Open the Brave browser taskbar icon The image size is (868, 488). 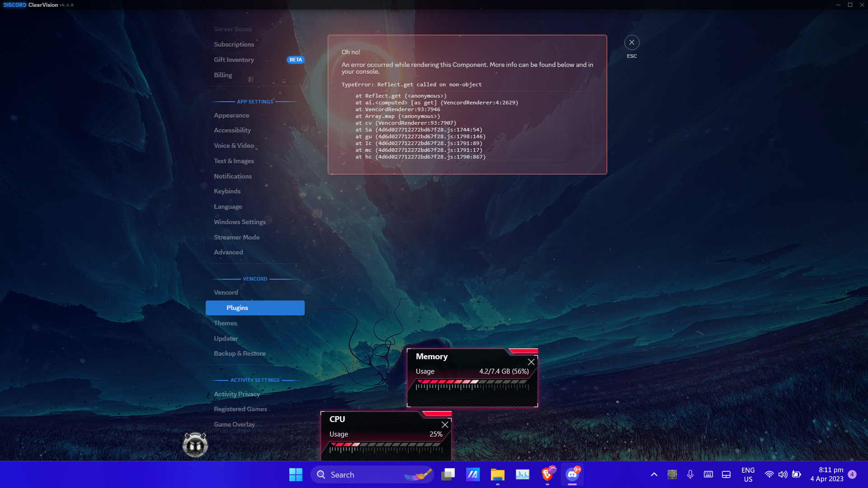[x=547, y=474]
